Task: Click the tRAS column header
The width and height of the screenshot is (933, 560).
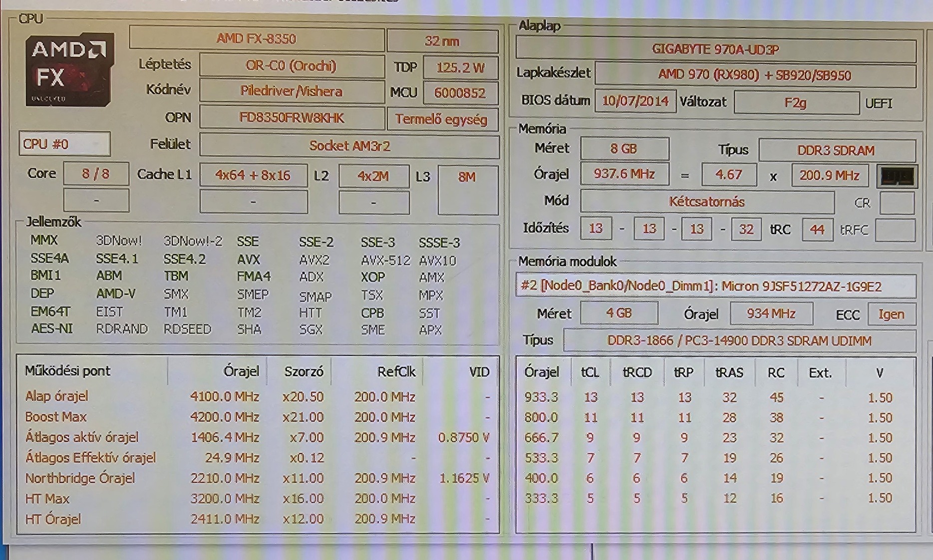Action: pyautogui.click(x=729, y=373)
